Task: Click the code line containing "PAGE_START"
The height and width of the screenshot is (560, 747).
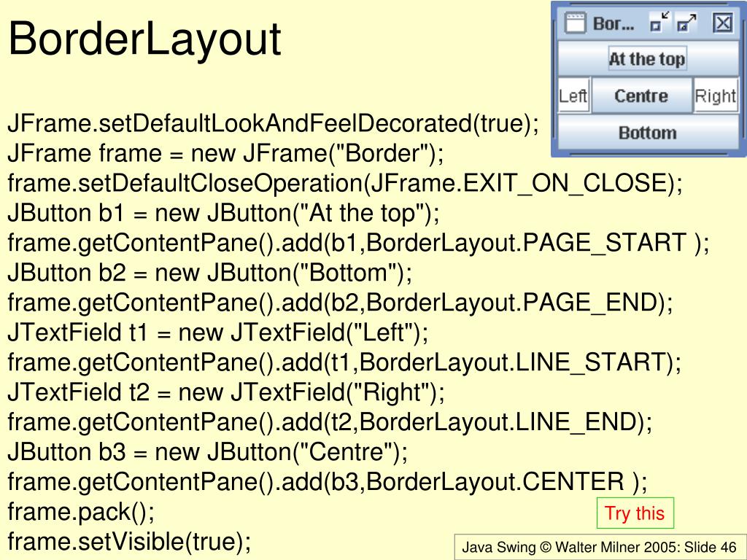Action: coord(358,243)
